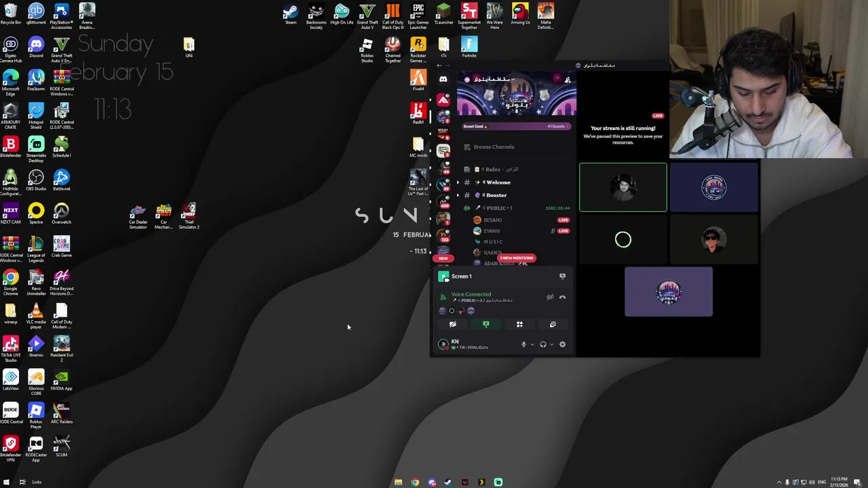
Task: Open the Recycle Bin
Action: click(x=10, y=14)
